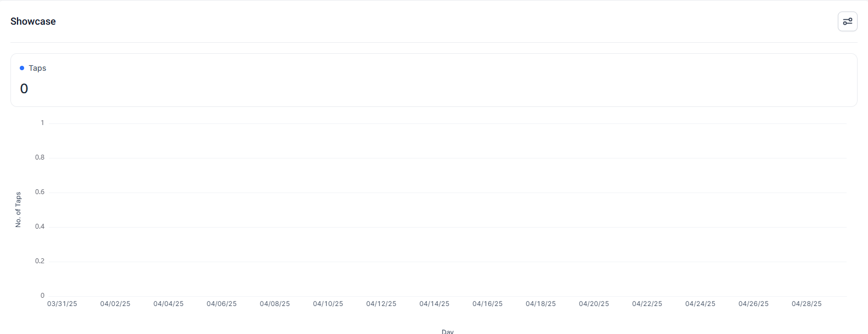Click the 04/16/25 date tick
Image resolution: width=868 pixels, height=334 pixels.
[x=488, y=304]
